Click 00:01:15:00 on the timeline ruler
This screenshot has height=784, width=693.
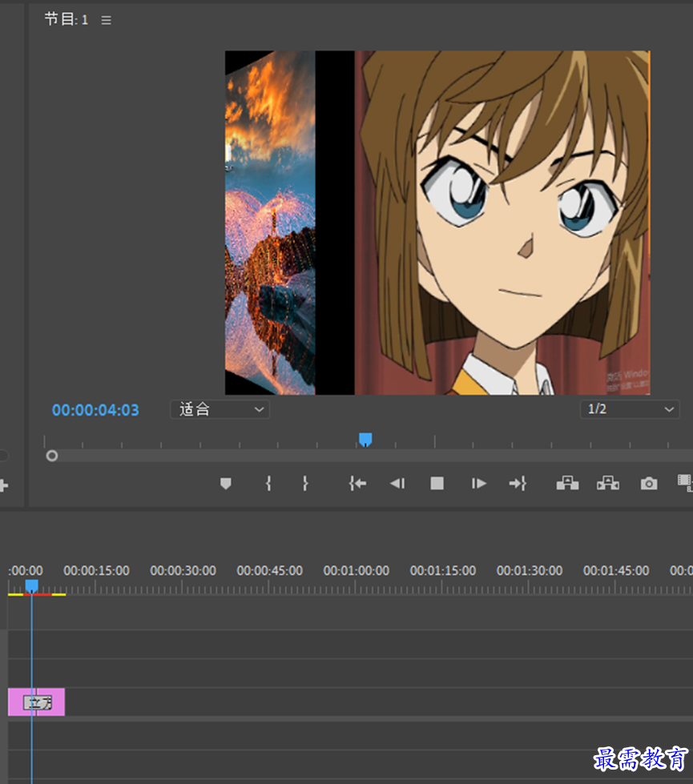[443, 570]
